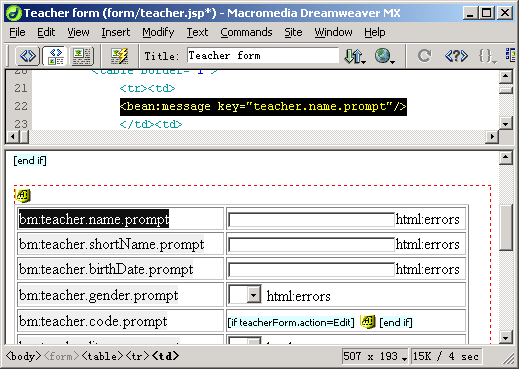Screen dimensions: 519x369
Task: Click selected bm:teacher.name.prompt cell
Action: pyautogui.click(x=94, y=219)
